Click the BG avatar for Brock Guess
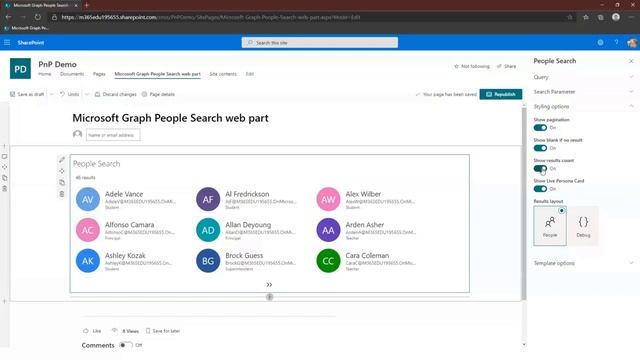Image resolution: width=640 pixels, height=360 pixels. click(208, 261)
